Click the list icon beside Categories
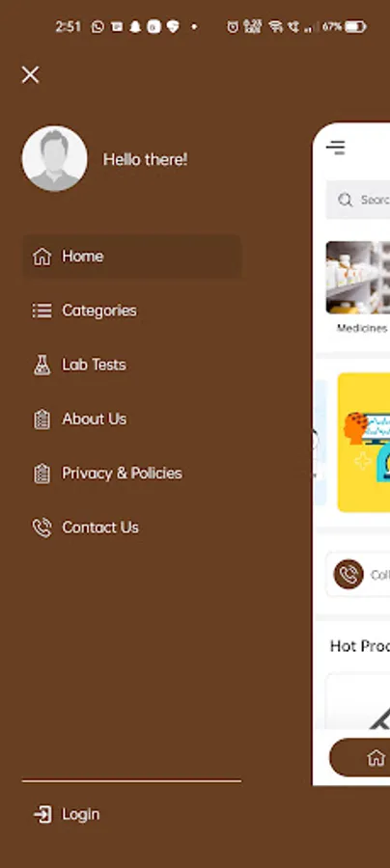 click(42, 311)
